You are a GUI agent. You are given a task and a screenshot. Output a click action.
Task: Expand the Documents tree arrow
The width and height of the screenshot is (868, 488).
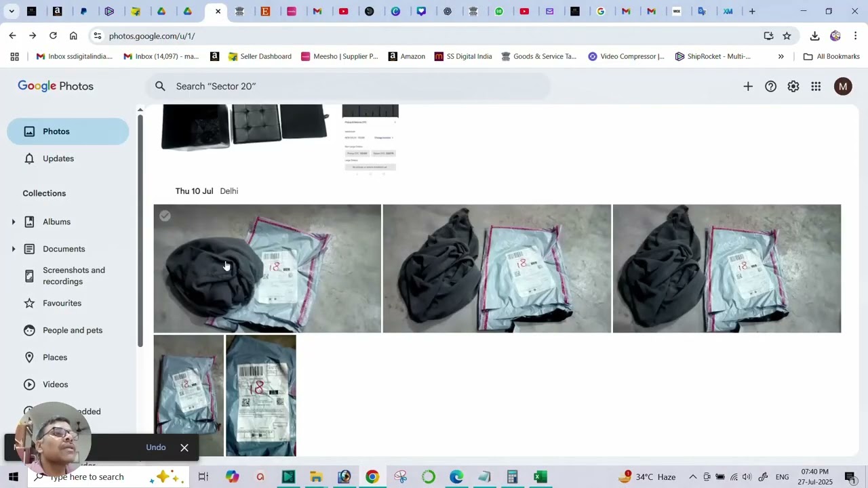(x=13, y=249)
